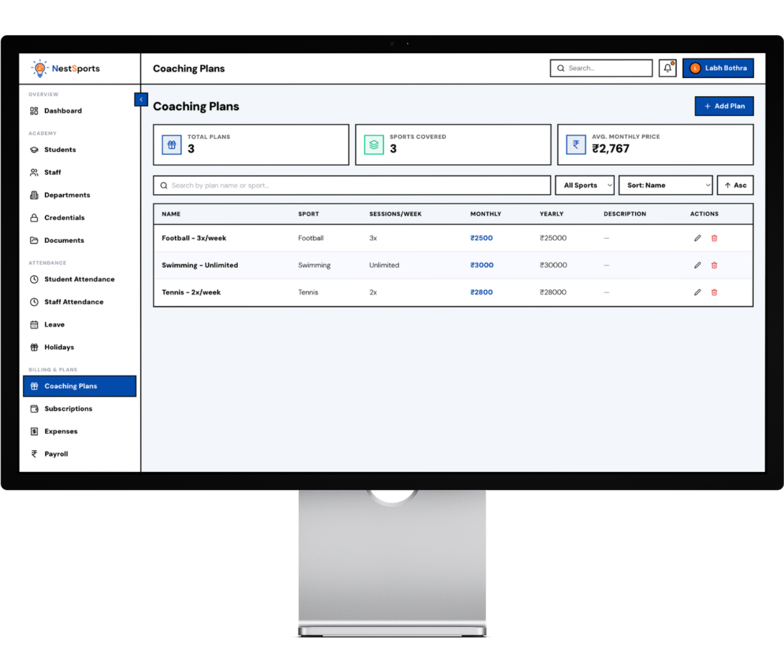The width and height of the screenshot is (784, 672).
Task: Open the All Sports filter dropdown
Action: [x=585, y=186]
